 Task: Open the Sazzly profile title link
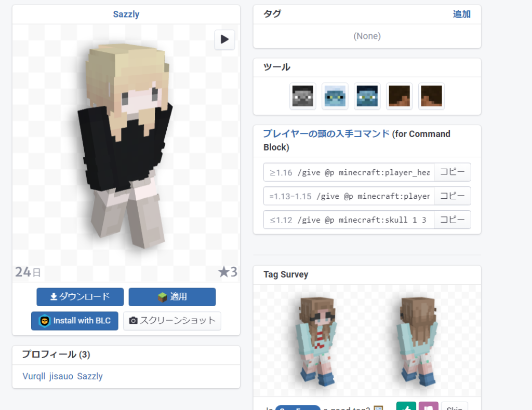click(x=126, y=14)
